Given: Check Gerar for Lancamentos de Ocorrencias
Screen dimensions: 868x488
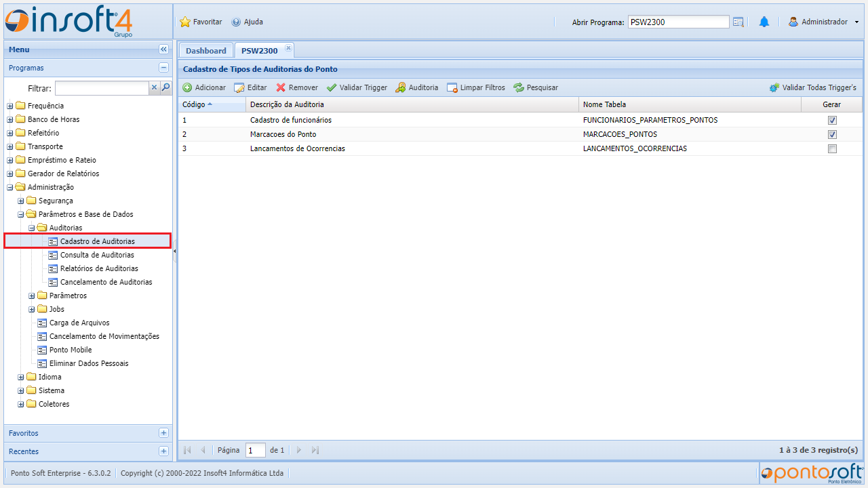Looking at the screenshot, I should [x=832, y=148].
